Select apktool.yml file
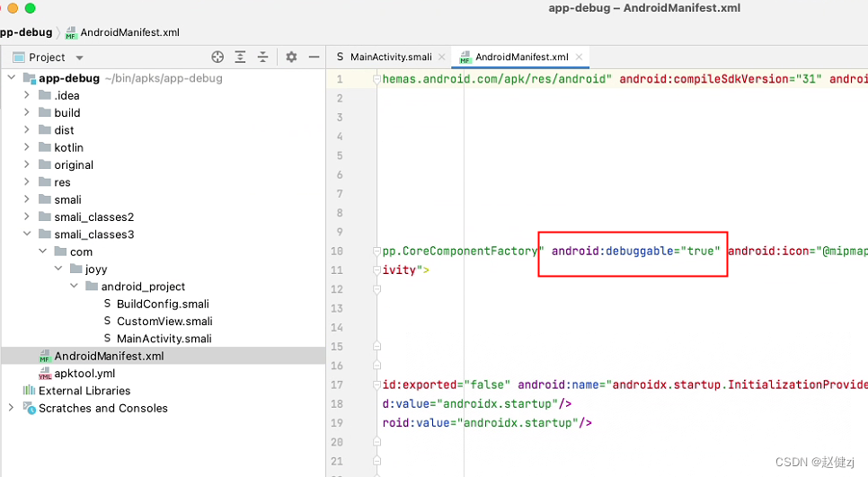 [84, 374]
